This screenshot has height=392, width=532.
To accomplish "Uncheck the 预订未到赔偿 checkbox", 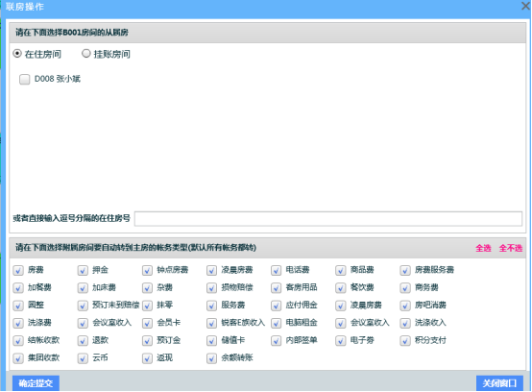I will [x=83, y=306].
